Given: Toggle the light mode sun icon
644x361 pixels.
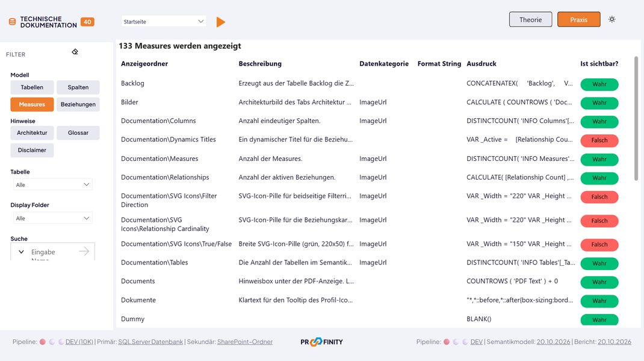Looking at the screenshot, I should coord(612,19).
